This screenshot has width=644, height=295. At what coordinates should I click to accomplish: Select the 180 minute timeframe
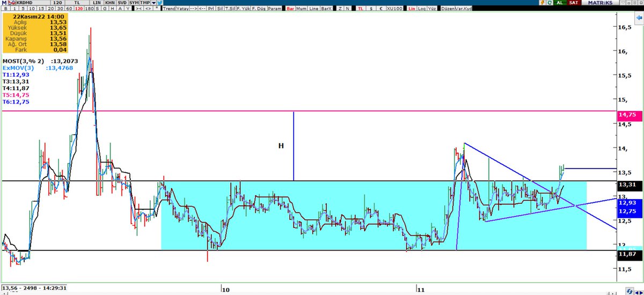point(90,9)
